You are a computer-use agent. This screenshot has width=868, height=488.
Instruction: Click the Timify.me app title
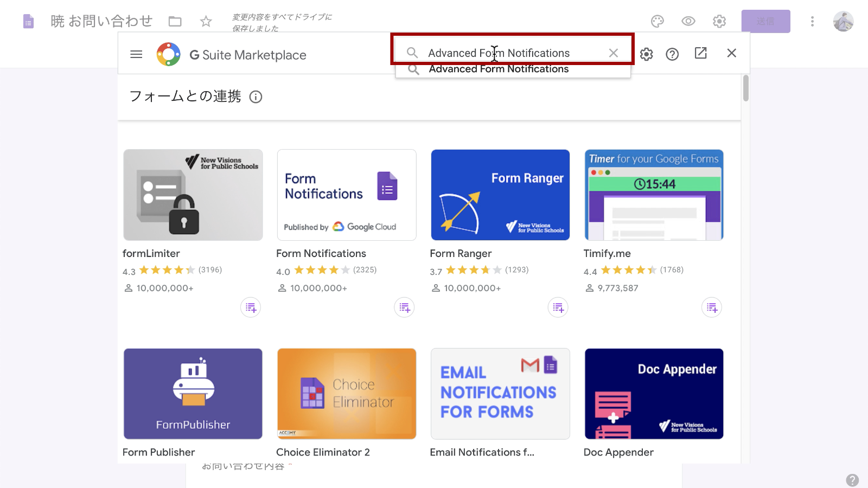point(607,253)
